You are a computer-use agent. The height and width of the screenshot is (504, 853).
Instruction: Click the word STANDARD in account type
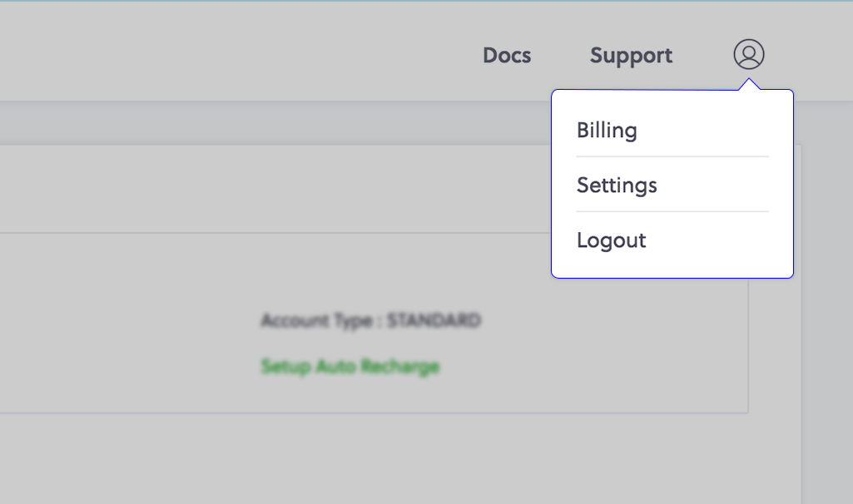point(434,320)
